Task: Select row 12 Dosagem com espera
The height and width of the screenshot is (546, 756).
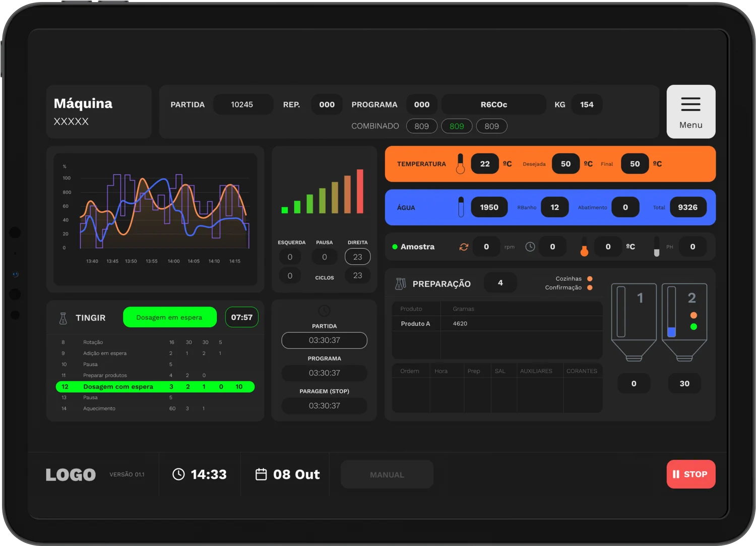Action: click(x=155, y=387)
